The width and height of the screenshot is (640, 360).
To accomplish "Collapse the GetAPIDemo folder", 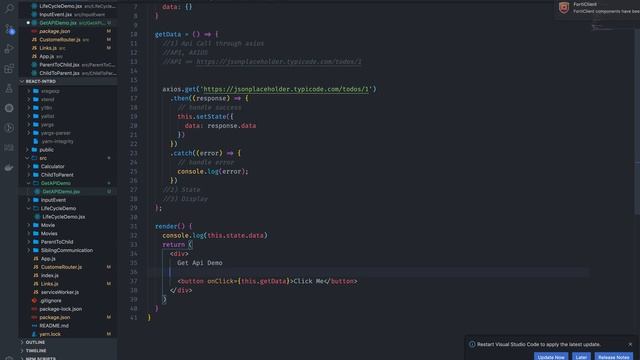I will click(x=68, y=183).
